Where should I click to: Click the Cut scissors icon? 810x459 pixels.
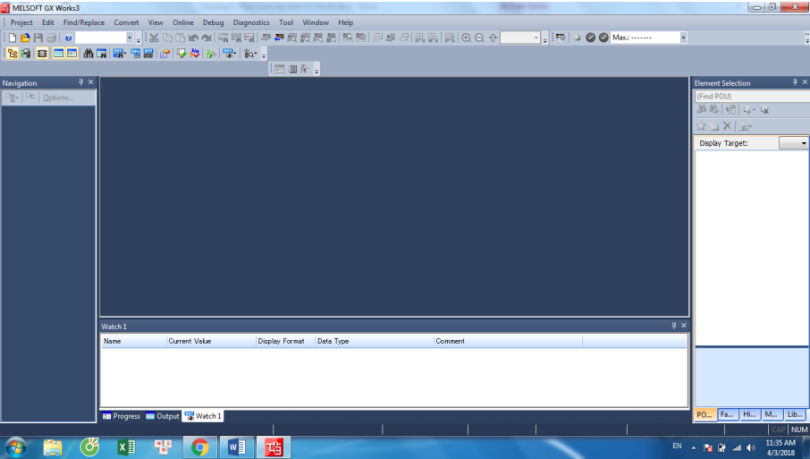(x=154, y=38)
